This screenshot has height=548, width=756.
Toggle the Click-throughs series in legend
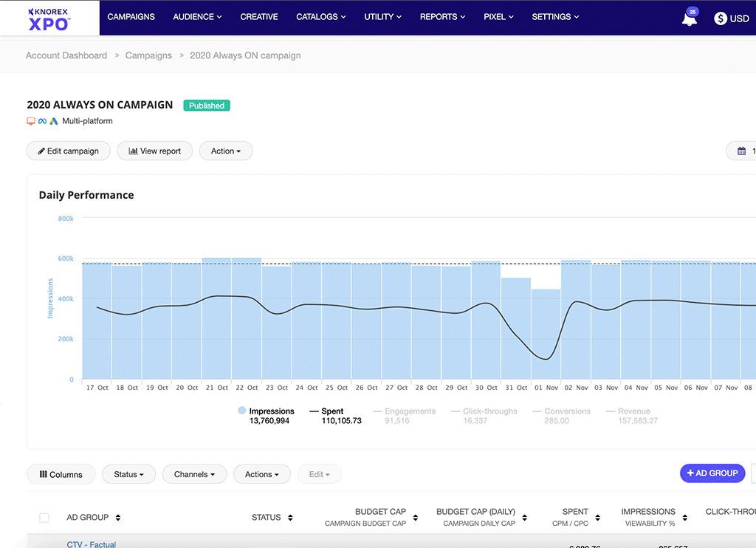[x=489, y=411]
